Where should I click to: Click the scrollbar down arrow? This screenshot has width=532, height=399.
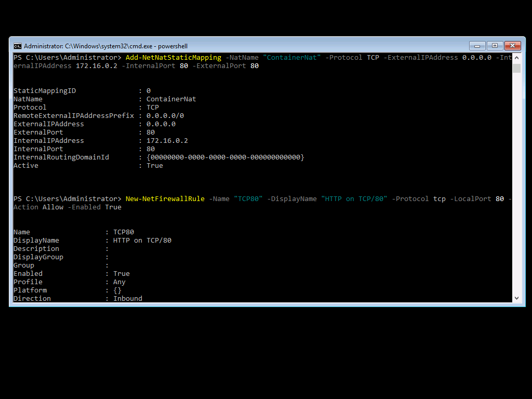[x=516, y=298]
